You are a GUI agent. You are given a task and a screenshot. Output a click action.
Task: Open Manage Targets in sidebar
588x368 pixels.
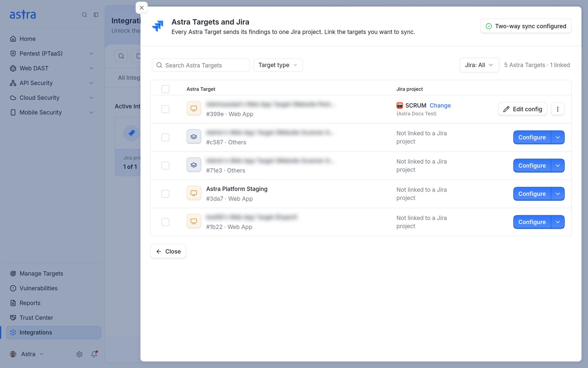tap(53, 273)
